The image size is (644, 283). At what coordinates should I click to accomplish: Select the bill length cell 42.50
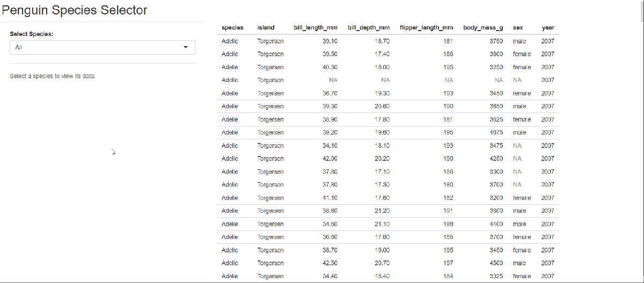pos(330,263)
